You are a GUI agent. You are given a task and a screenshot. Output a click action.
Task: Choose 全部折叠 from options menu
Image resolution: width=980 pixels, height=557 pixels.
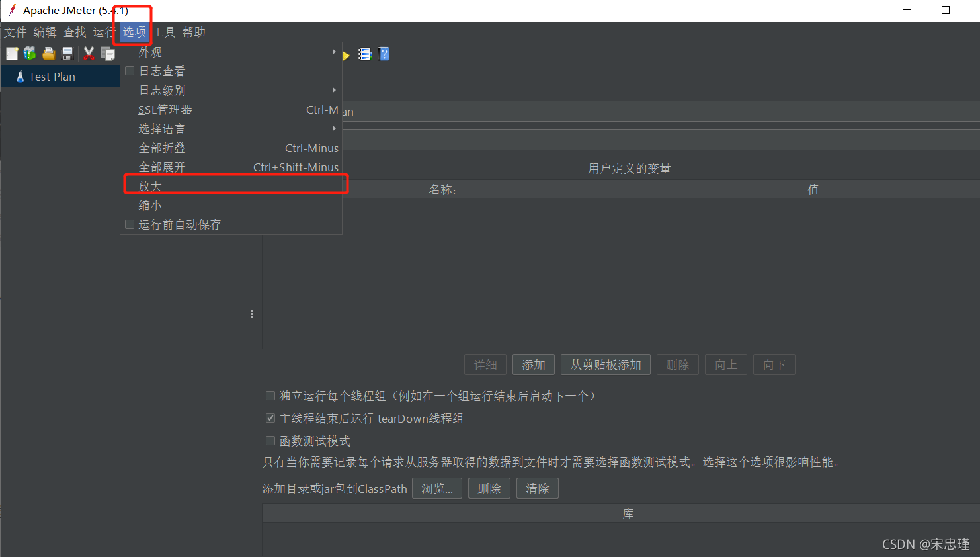[x=231, y=148]
